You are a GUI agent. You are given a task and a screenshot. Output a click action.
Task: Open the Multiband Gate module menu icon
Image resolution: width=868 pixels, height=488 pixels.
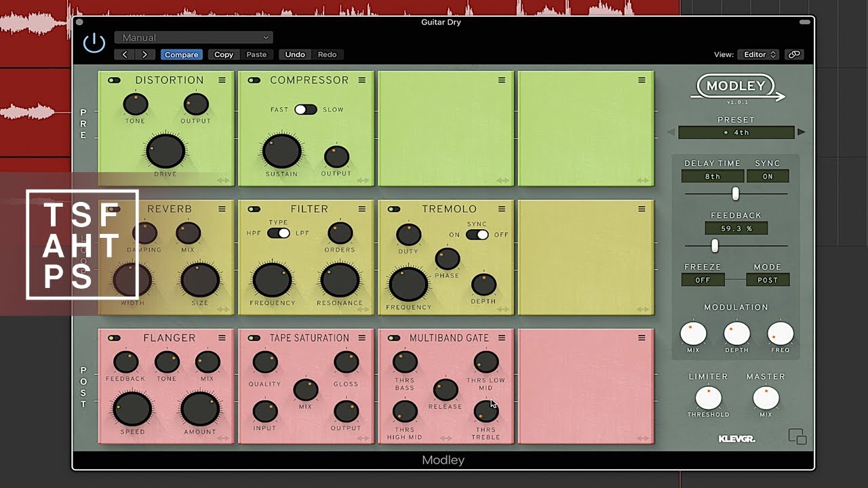point(502,338)
